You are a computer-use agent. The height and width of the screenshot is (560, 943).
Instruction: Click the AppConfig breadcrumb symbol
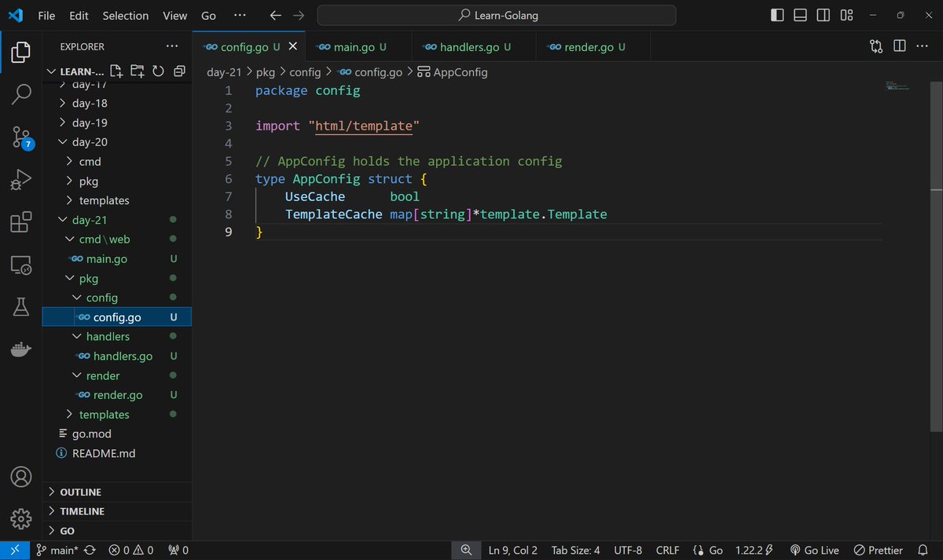point(453,72)
